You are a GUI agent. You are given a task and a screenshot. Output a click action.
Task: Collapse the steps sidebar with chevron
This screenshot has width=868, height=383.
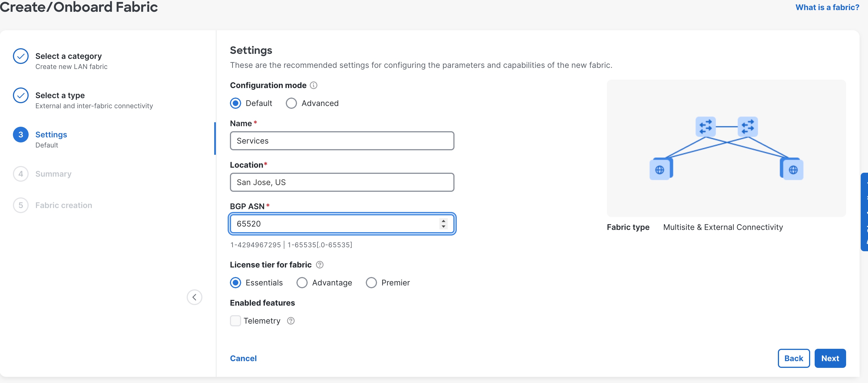[x=194, y=297]
